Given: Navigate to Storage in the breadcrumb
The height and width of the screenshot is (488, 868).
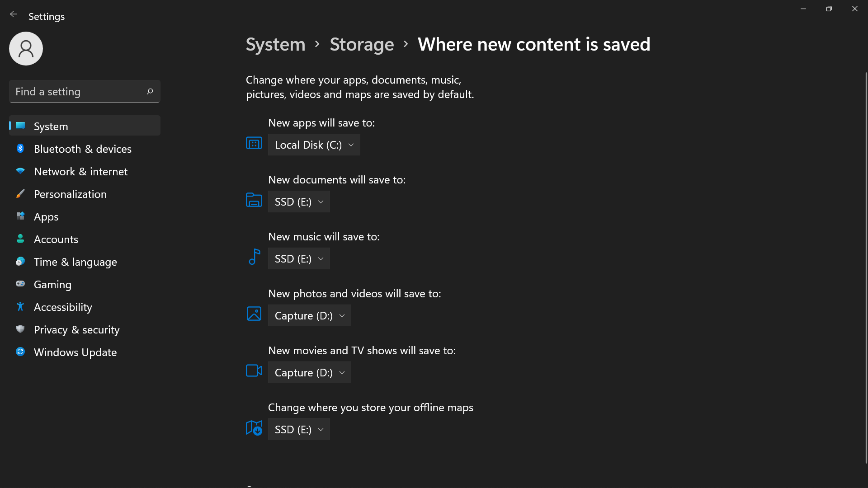Looking at the screenshot, I should tap(362, 44).
